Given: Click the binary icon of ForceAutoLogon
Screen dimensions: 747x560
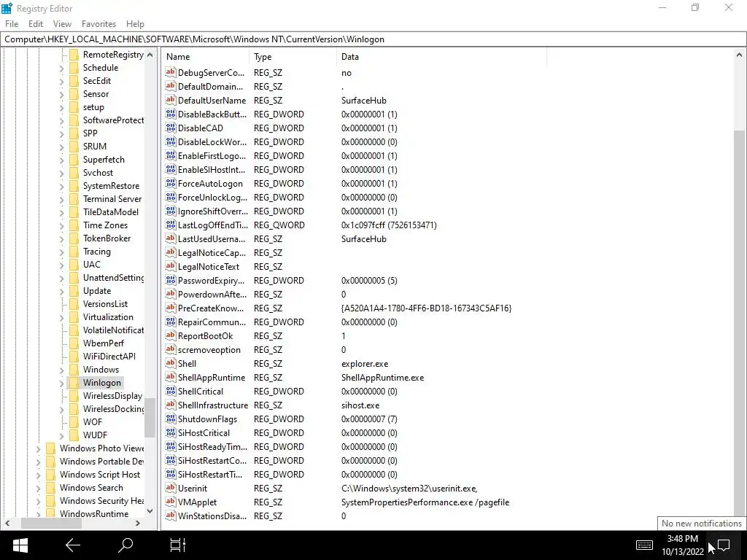Looking at the screenshot, I should pos(171,183).
